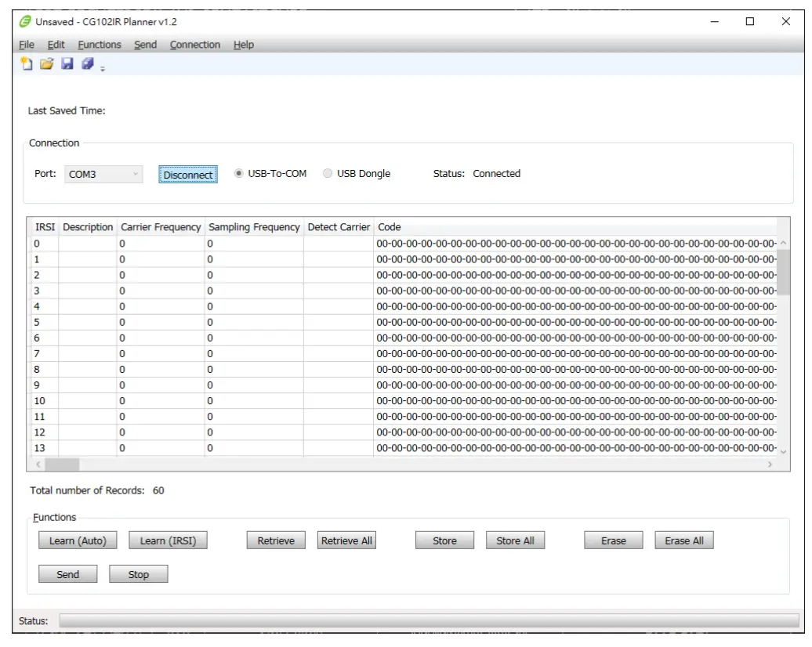The width and height of the screenshot is (812, 647).
Task: Click the Last Saved Time label
Action: pyautogui.click(x=67, y=110)
